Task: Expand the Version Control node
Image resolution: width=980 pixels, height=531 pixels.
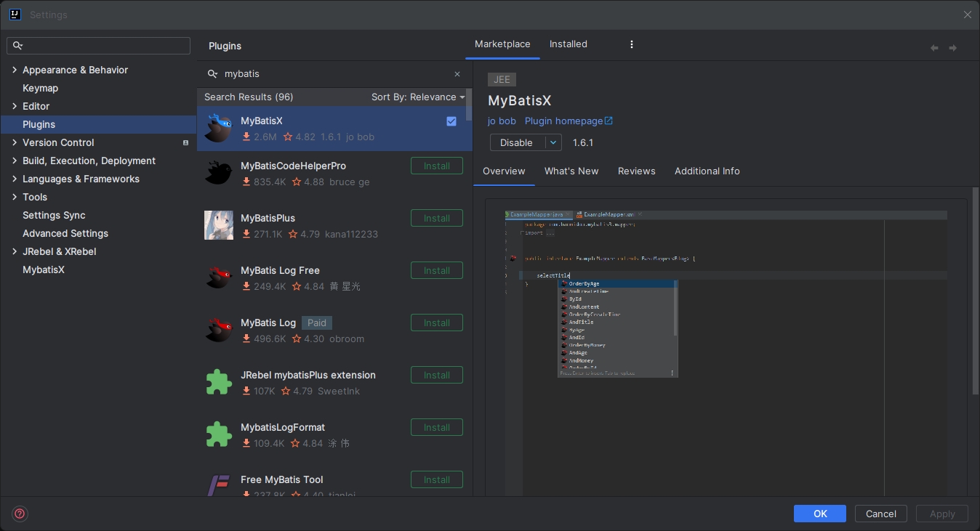Action: click(15, 142)
